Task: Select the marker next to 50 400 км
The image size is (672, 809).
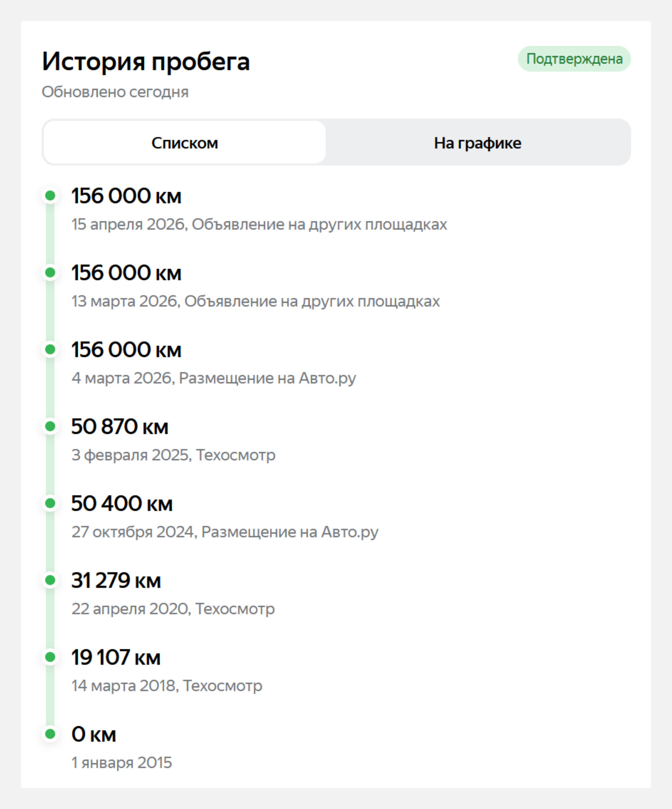Action: [x=50, y=503]
